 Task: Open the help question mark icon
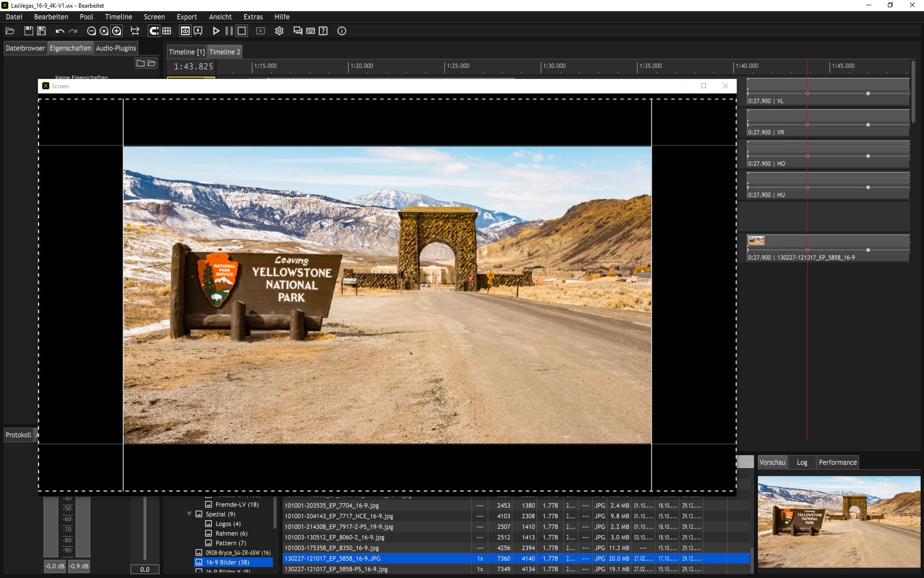tap(324, 31)
